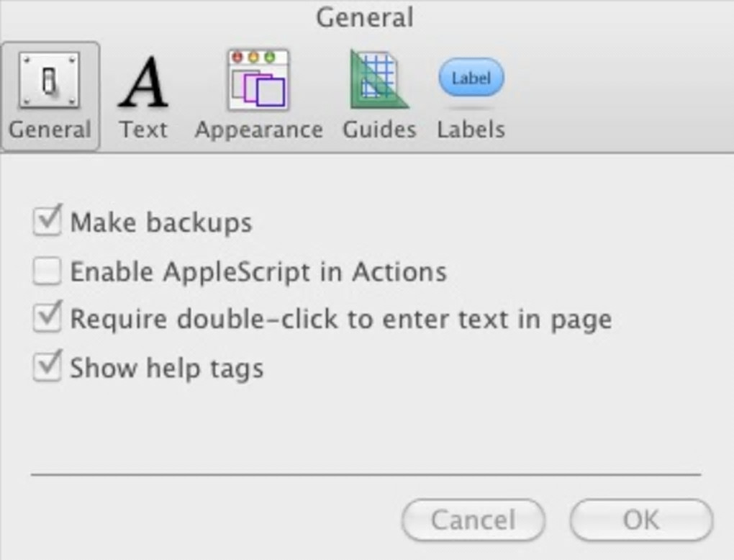Click the General light switch icon
Image resolution: width=734 pixels, height=560 pixels.
click(49, 80)
